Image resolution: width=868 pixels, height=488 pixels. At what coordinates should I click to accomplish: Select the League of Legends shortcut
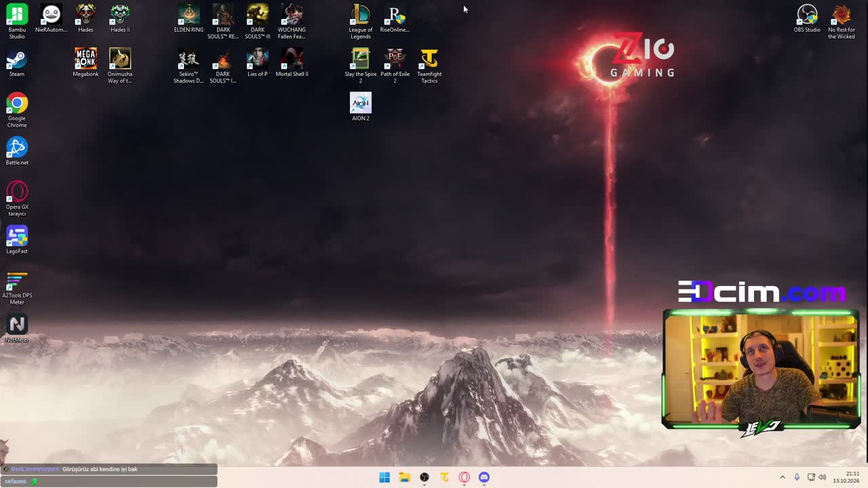pos(360,22)
